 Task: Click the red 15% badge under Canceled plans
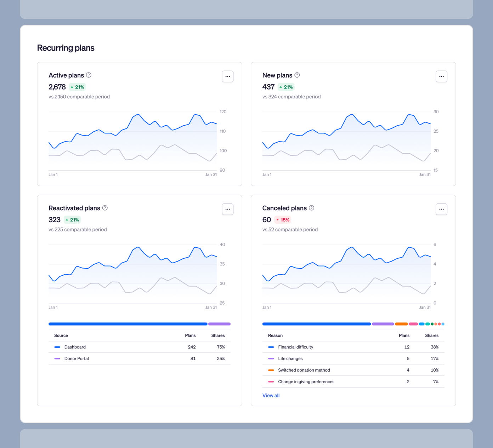pyautogui.click(x=282, y=220)
